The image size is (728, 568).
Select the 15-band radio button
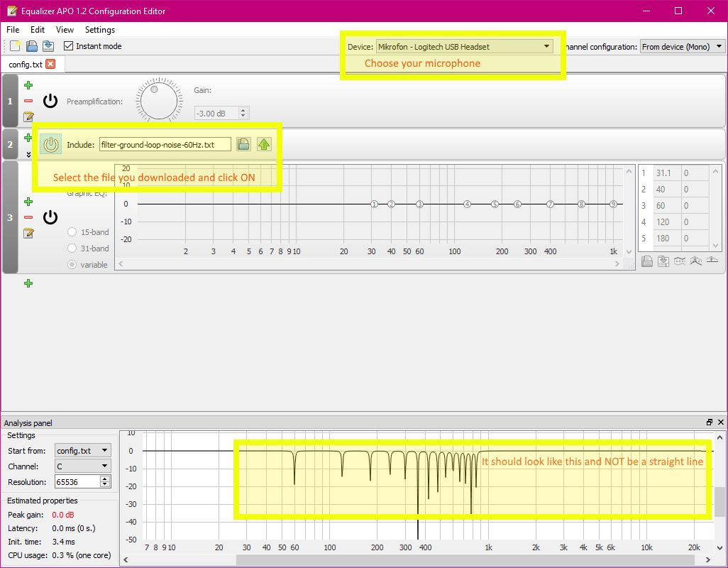click(72, 231)
